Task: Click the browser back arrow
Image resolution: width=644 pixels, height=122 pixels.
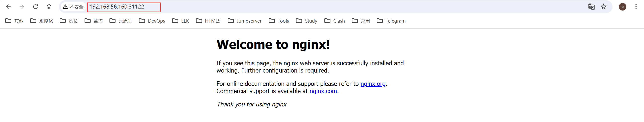Action: pos(8,7)
